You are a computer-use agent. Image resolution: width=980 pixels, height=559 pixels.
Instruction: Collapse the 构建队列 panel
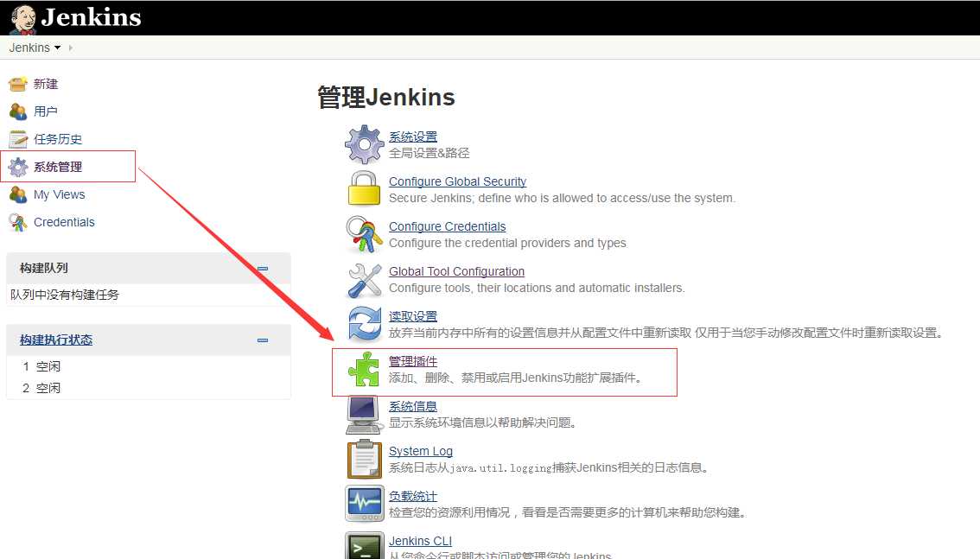[x=263, y=269]
